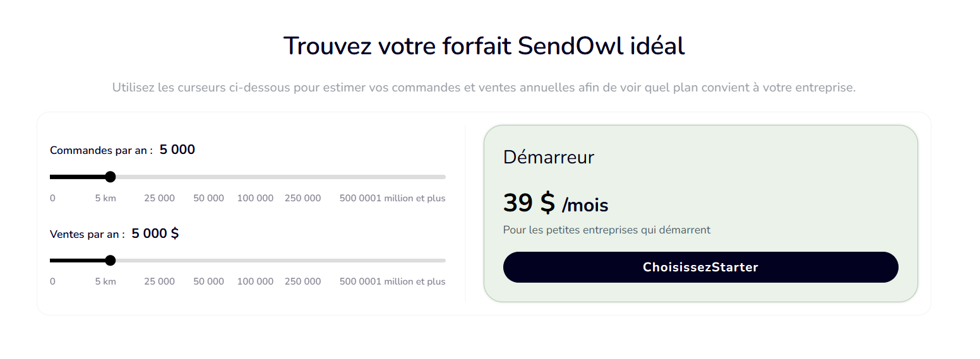Choose 25 000 mark under Commandes slider
The image size is (980, 359).
pos(159,198)
